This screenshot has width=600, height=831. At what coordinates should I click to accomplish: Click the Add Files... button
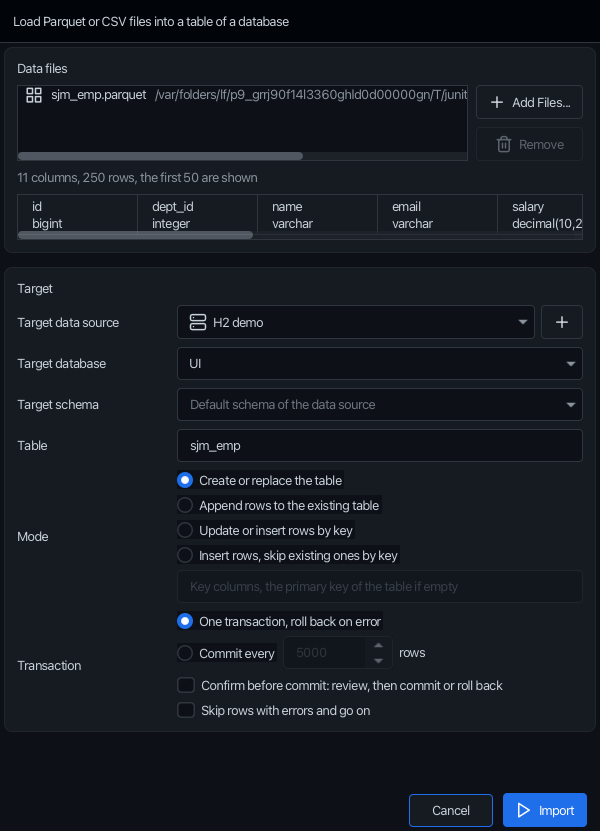[x=529, y=102]
